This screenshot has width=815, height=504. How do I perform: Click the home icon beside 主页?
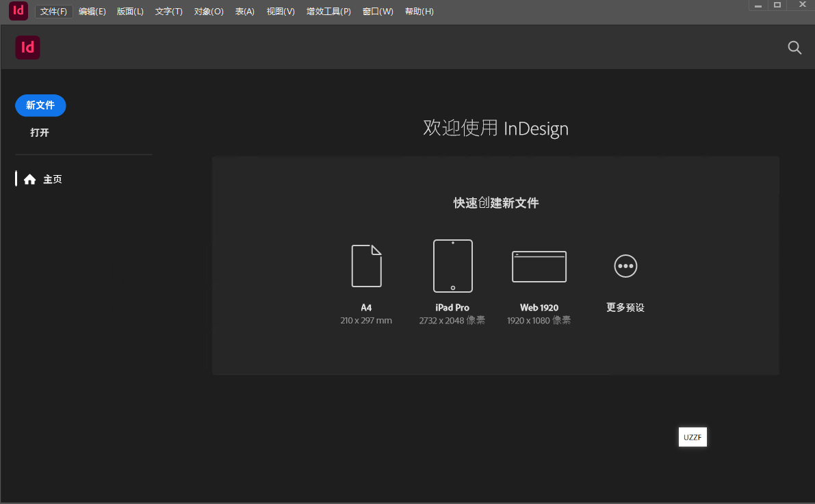29,179
